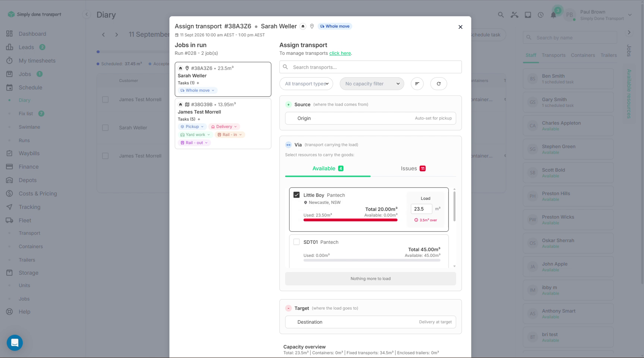Open Costs & Pricing dollar icon

click(x=9, y=194)
